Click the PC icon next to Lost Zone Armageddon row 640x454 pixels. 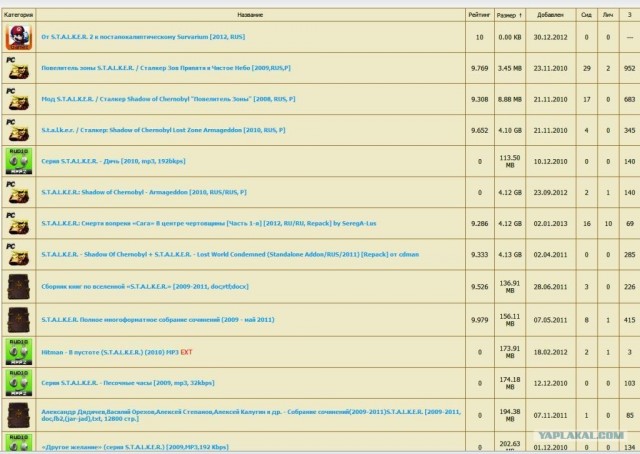[x=19, y=130]
